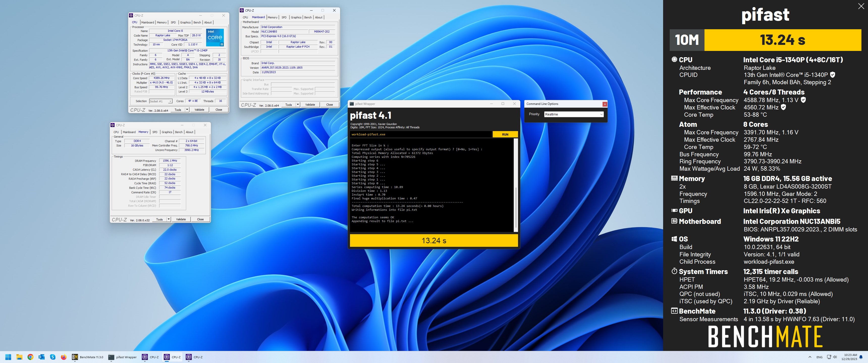Expand Tools arrow in CPU-Z Mainboard window
Image resolution: width=868 pixels, height=363 pixels.
[298, 104]
